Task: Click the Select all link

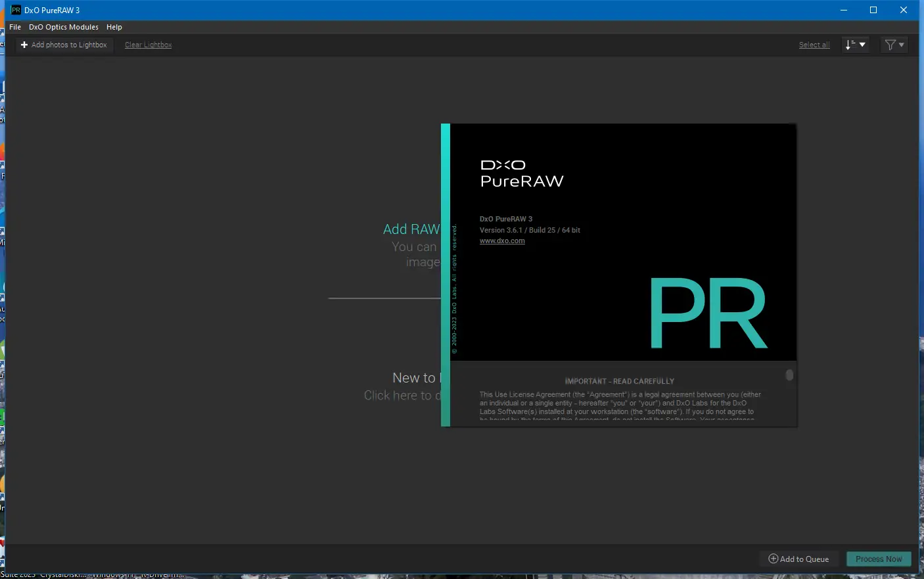Action: click(x=814, y=45)
